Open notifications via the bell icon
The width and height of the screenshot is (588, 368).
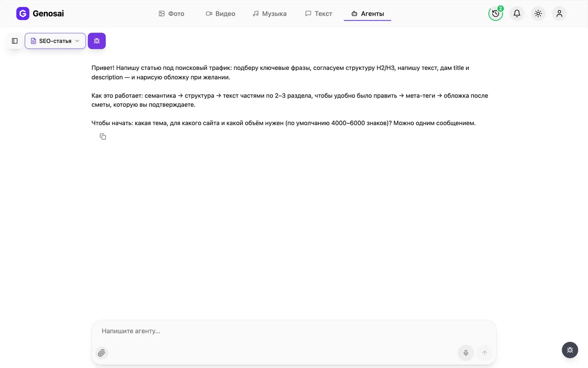pyautogui.click(x=517, y=13)
